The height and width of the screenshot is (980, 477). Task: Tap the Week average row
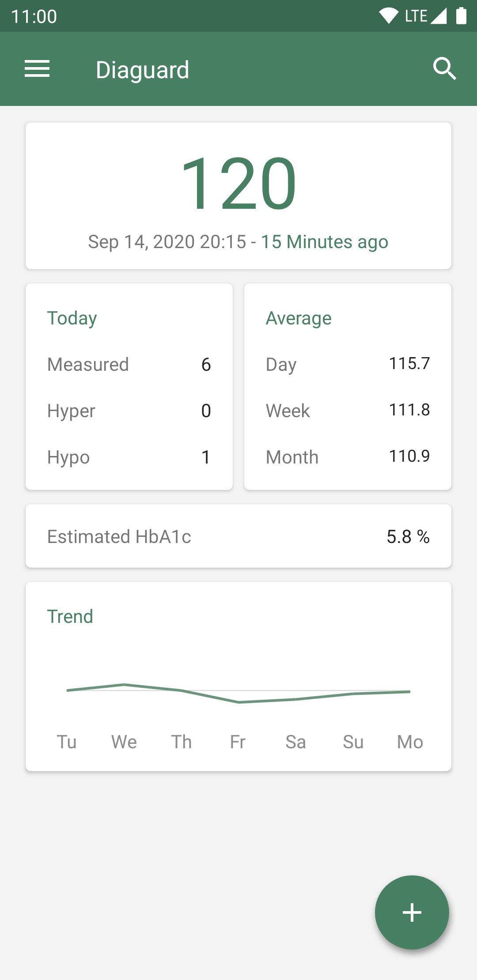(348, 411)
